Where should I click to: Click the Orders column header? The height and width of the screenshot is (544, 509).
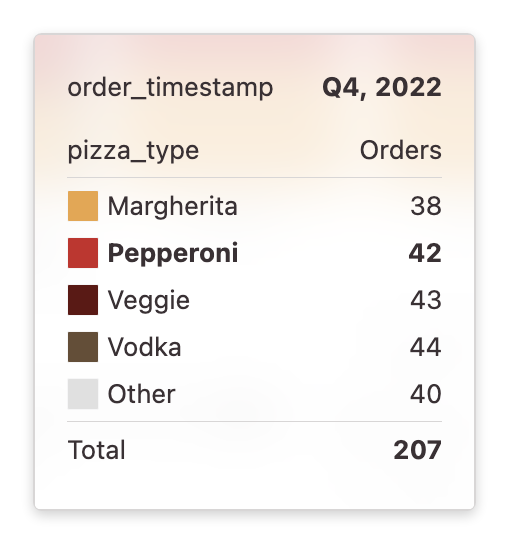coord(401,151)
